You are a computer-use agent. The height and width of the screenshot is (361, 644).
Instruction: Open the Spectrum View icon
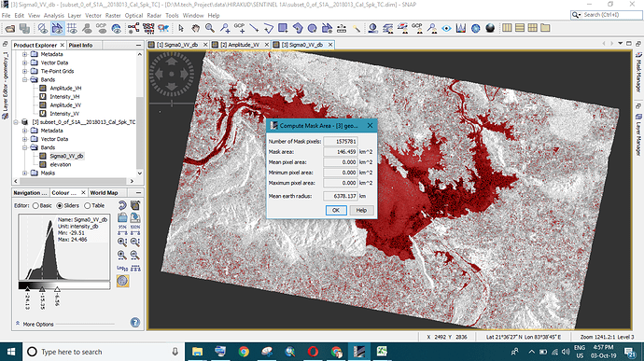(x=461, y=28)
